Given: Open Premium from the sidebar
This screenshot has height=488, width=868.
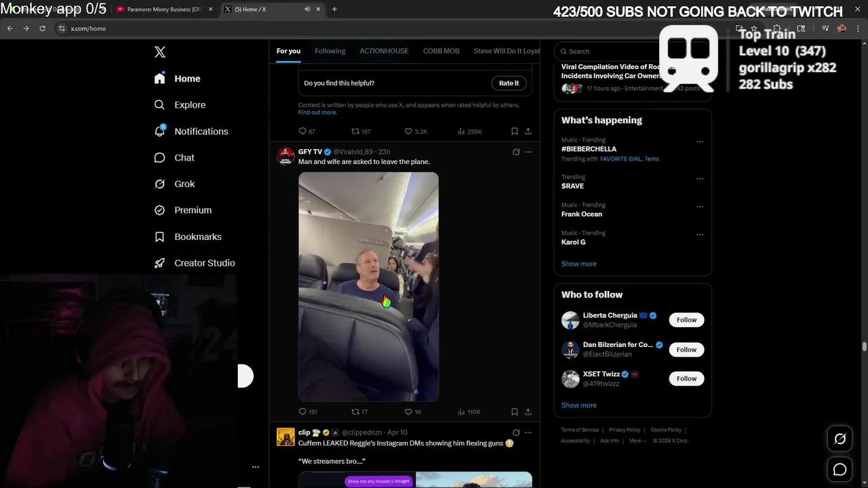Looking at the screenshot, I should pyautogui.click(x=183, y=210).
